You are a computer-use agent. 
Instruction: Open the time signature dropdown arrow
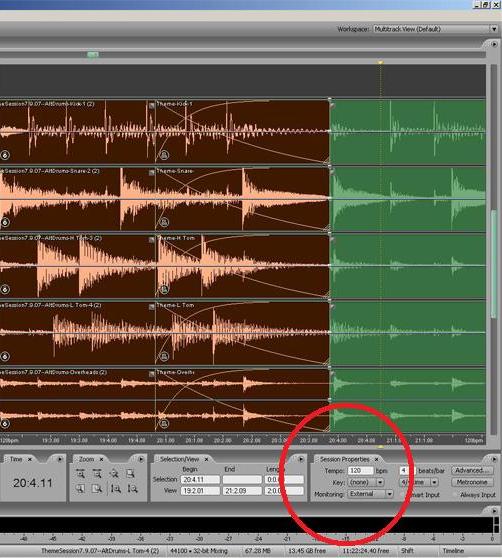coord(434,482)
